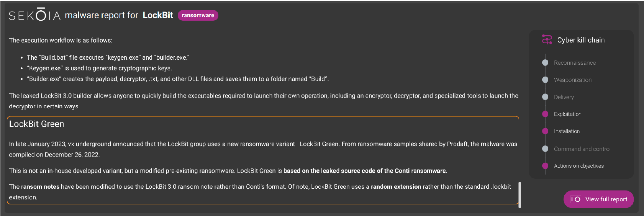Click the SEKOIA logo

click(34, 15)
